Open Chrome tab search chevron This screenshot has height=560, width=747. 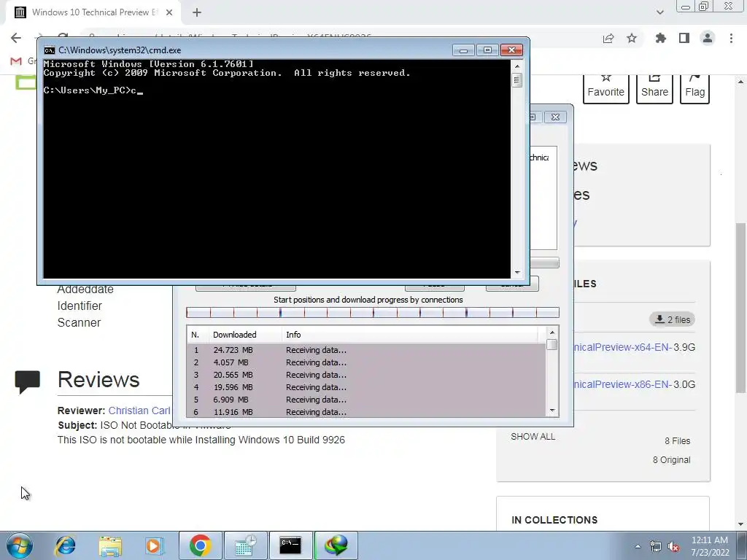point(659,12)
